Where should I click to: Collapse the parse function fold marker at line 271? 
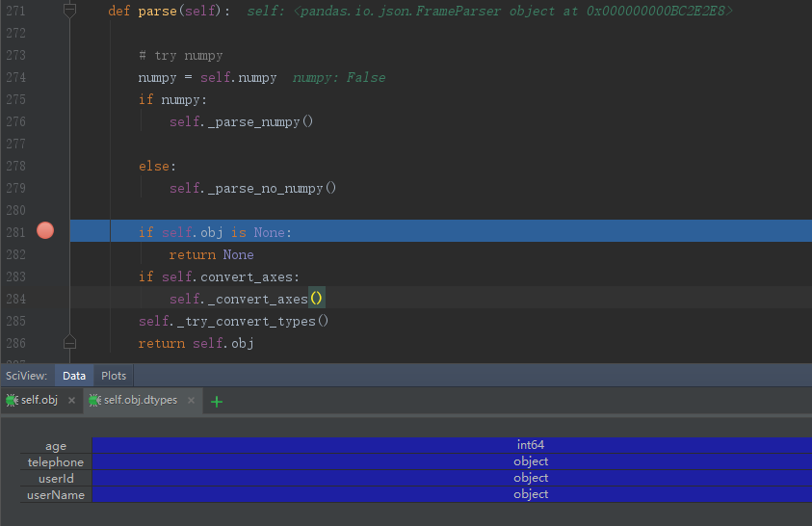pyautogui.click(x=69, y=11)
